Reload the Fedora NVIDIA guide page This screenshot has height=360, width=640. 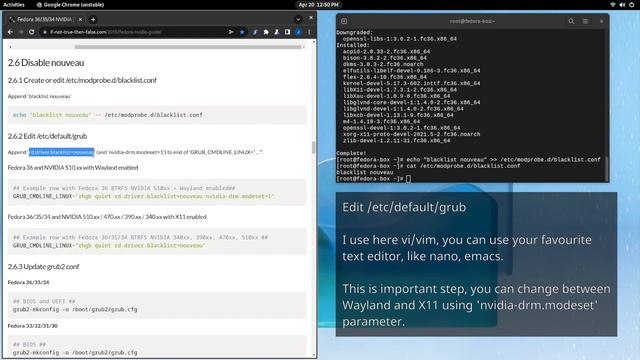31,32
